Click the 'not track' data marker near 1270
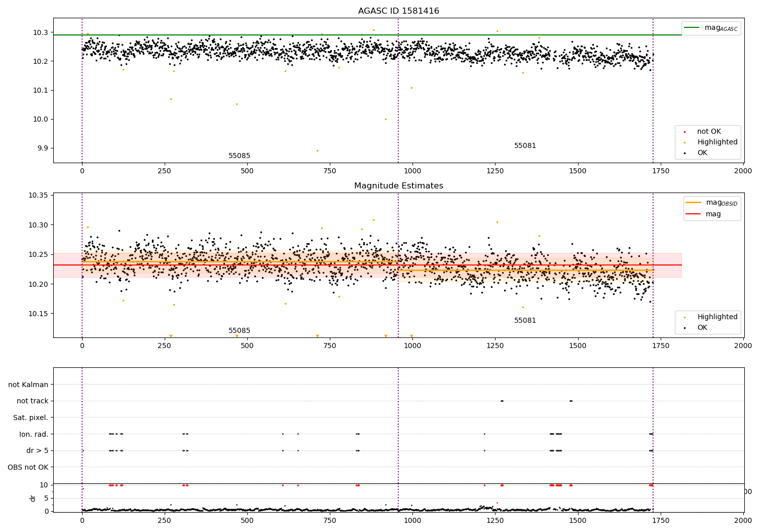Image resolution: width=760 pixels, height=532 pixels. (502, 401)
